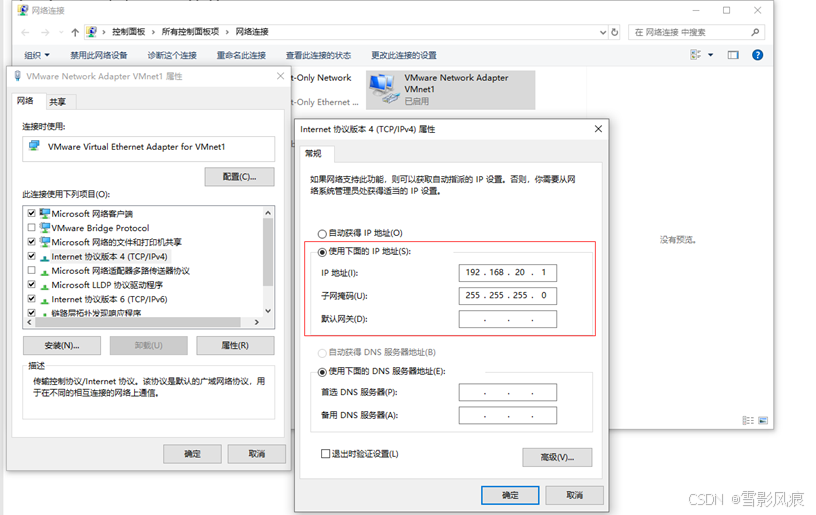This screenshot has width=816, height=515.
Task: Expand breadcrumb arrow after 控制面板
Action: click(154, 32)
